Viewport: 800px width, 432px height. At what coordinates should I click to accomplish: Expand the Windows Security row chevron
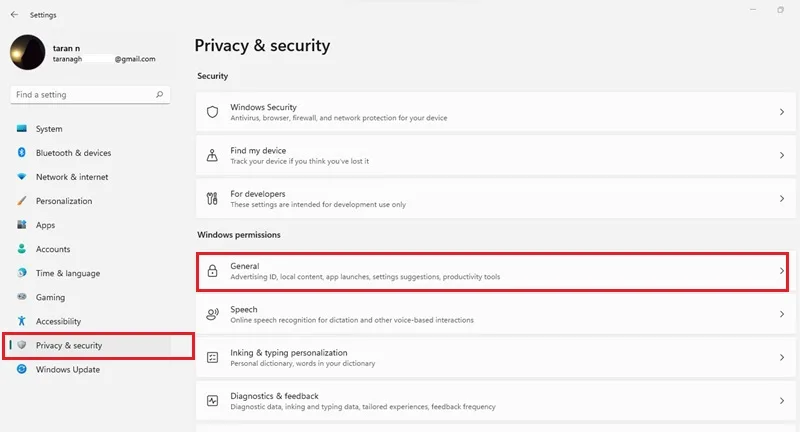[x=782, y=112]
